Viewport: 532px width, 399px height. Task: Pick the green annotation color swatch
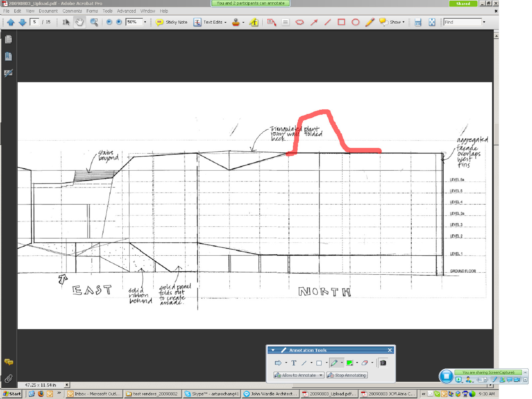(x=349, y=363)
